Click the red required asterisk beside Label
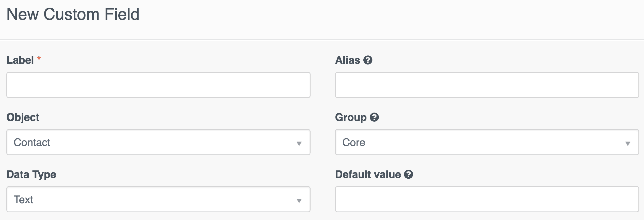 tap(39, 58)
